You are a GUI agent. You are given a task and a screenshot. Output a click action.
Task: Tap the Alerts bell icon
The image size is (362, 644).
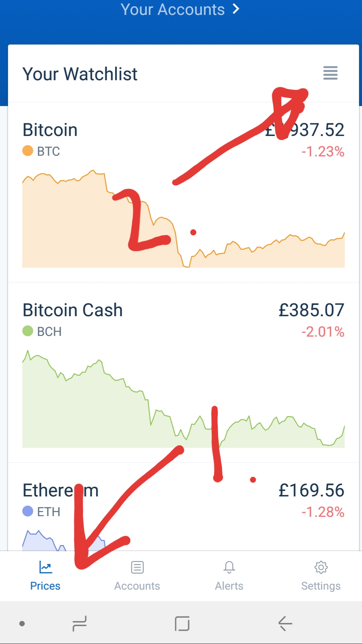[229, 567]
